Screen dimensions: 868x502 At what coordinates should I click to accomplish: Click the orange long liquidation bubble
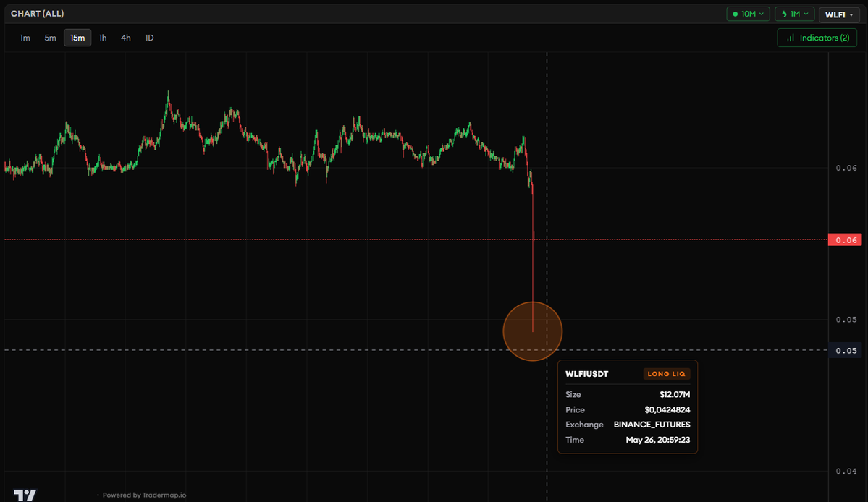(x=533, y=331)
